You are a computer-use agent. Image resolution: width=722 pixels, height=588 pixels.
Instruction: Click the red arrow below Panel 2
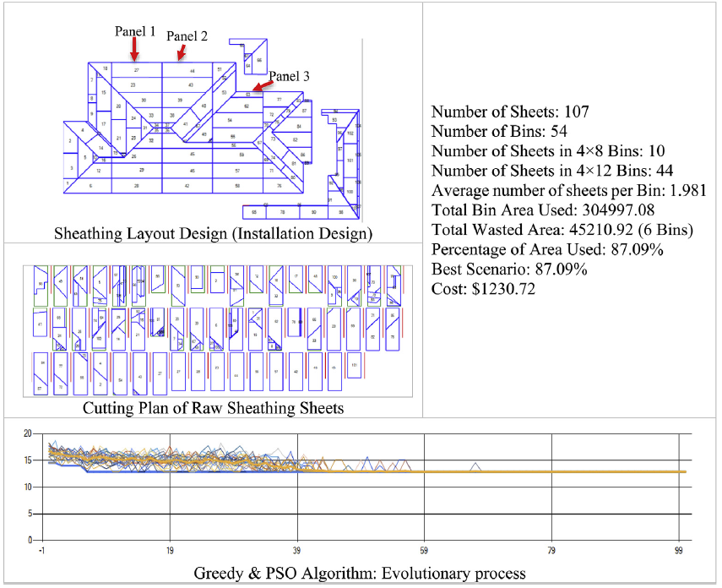click(180, 53)
